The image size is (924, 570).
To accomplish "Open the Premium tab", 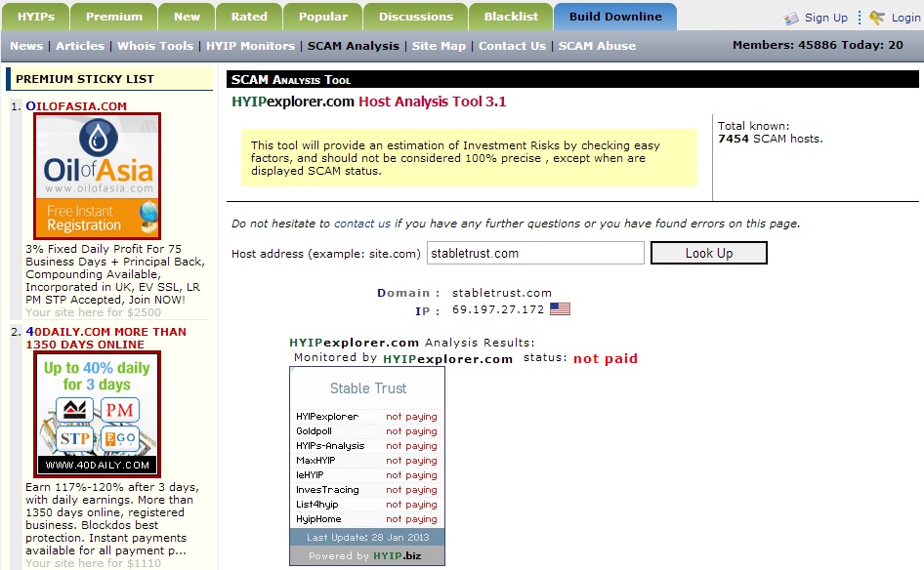I will click(x=113, y=17).
